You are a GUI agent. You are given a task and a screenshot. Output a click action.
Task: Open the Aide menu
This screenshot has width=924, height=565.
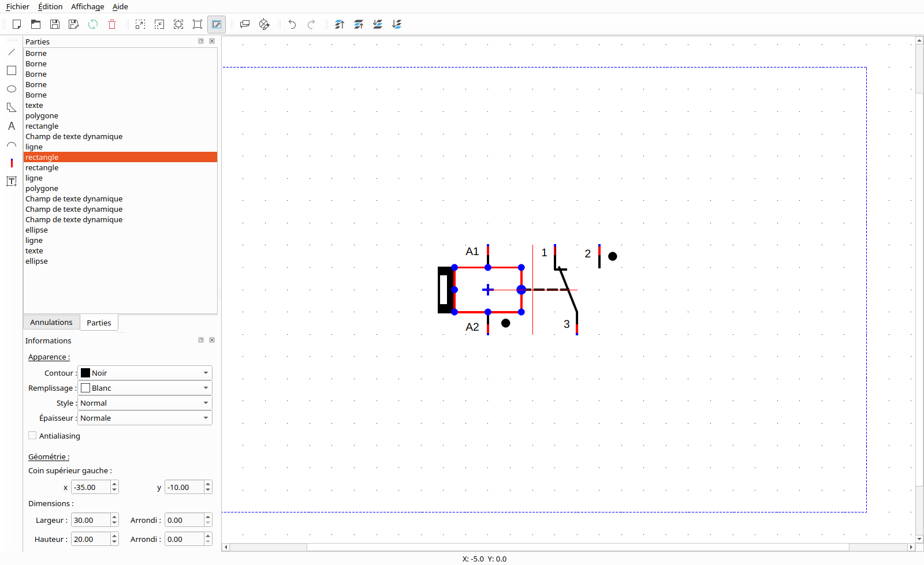(120, 6)
